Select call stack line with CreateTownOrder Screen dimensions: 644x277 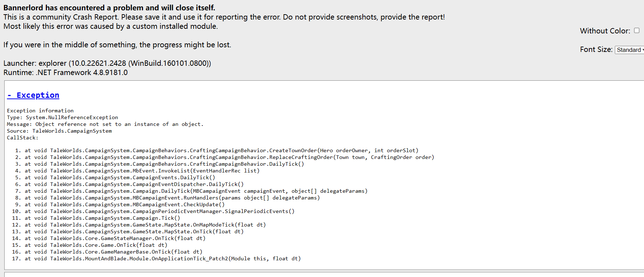(222, 150)
